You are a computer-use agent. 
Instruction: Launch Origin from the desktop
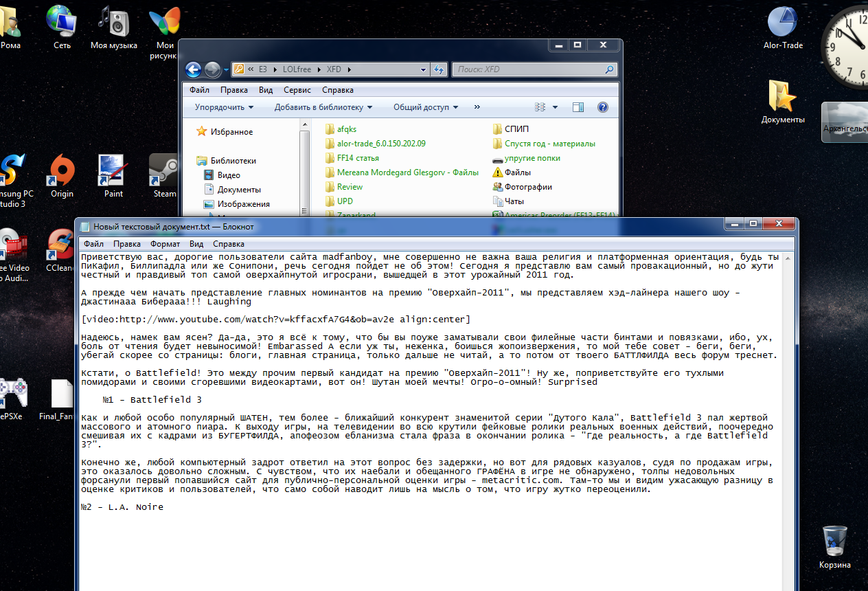pyautogui.click(x=62, y=176)
